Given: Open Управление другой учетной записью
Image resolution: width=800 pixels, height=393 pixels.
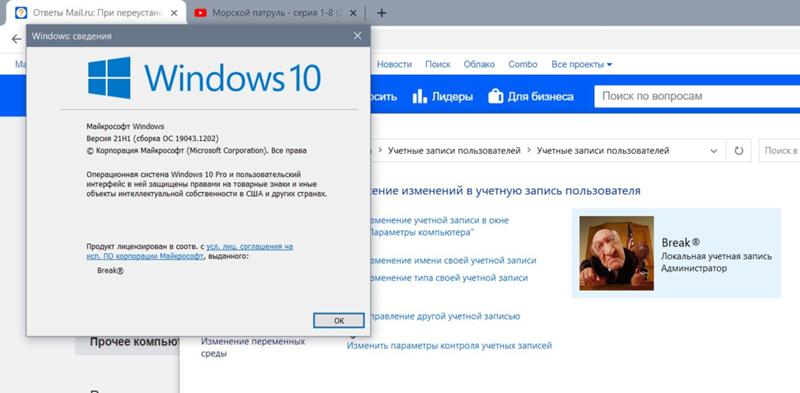Looking at the screenshot, I should pyautogui.click(x=444, y=316).
